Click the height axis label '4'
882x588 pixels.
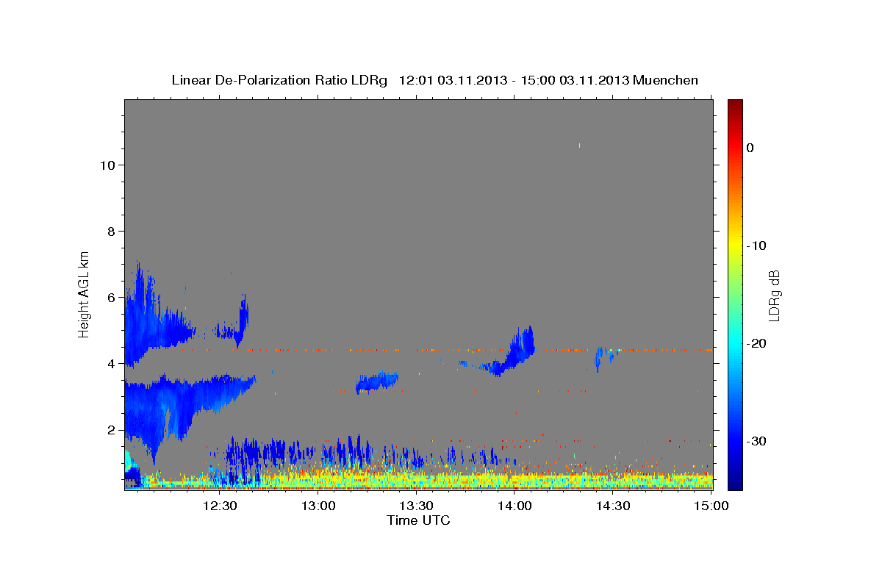point(111,364)
